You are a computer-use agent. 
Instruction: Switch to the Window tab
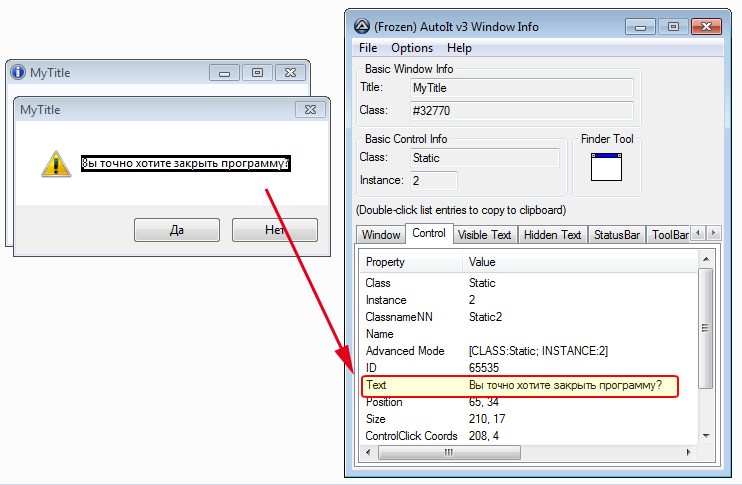pyautogui.click(x=380, y=235)
